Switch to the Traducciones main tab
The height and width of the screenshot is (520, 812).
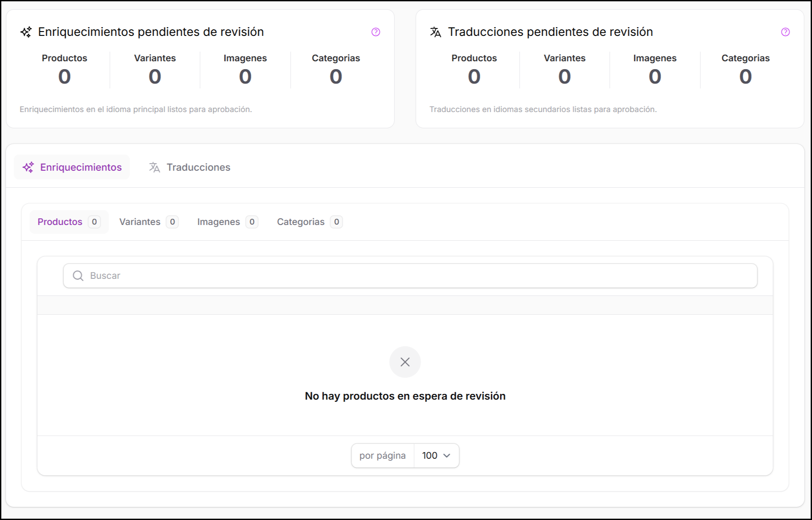190,167
